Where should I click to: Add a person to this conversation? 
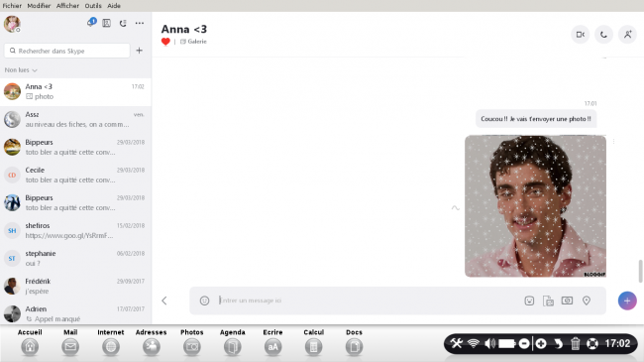(x=627, y=35)
